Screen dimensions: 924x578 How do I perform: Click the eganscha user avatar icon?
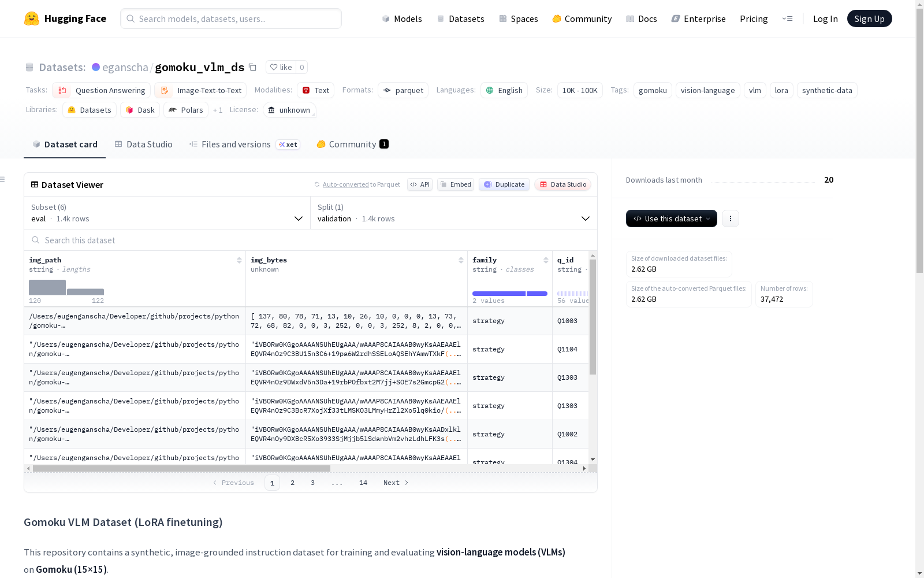[96, 67]
